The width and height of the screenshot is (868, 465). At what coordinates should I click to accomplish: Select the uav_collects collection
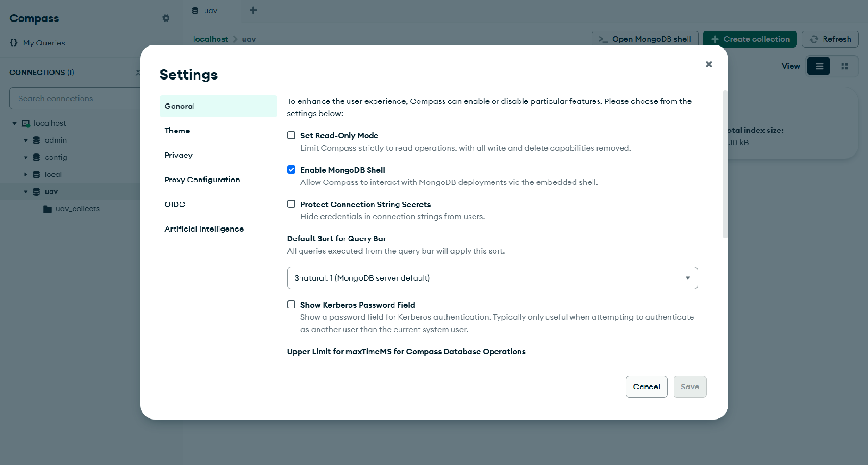click(x=77, y=209)
